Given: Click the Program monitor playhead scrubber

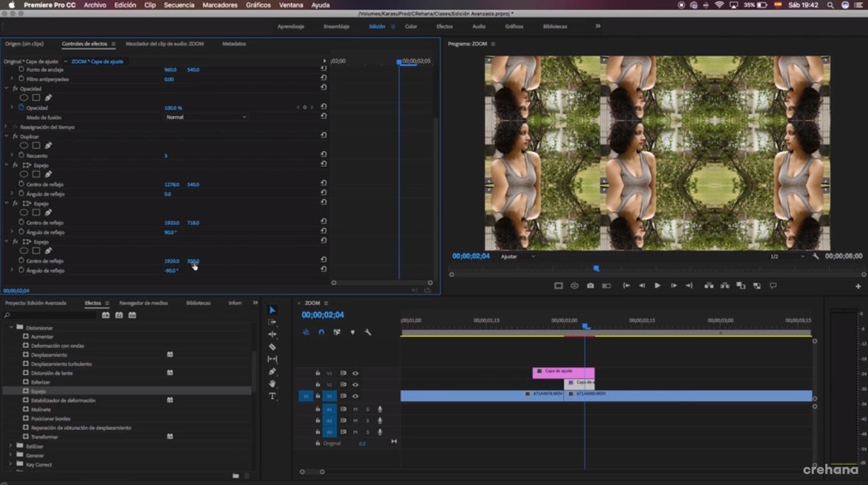Looking at the screenshot, I should click(596, 268).
